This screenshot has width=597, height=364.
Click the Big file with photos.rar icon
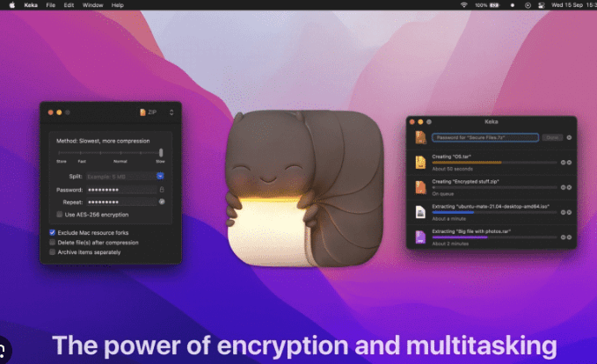pos(420,237)
